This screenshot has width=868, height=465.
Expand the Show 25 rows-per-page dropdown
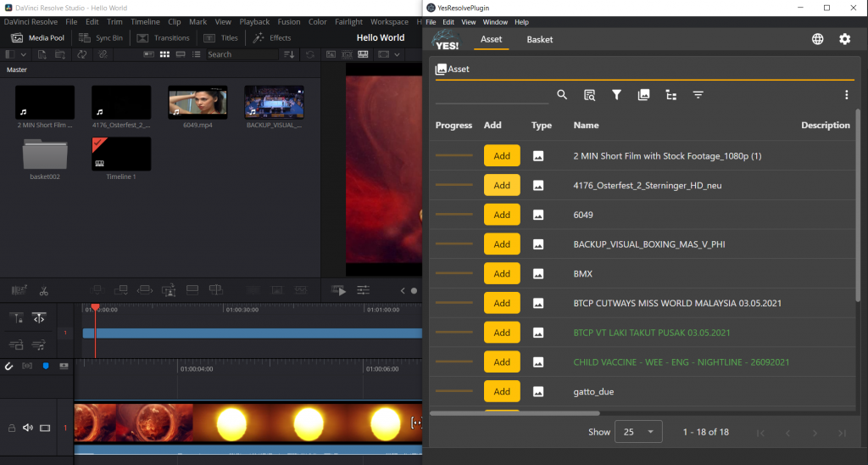coord(638,432)
